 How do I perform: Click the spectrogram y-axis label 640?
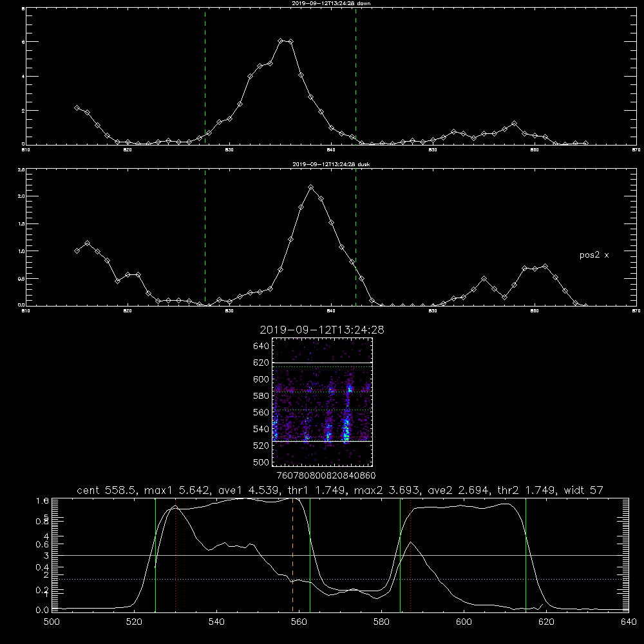pos(261,346)
